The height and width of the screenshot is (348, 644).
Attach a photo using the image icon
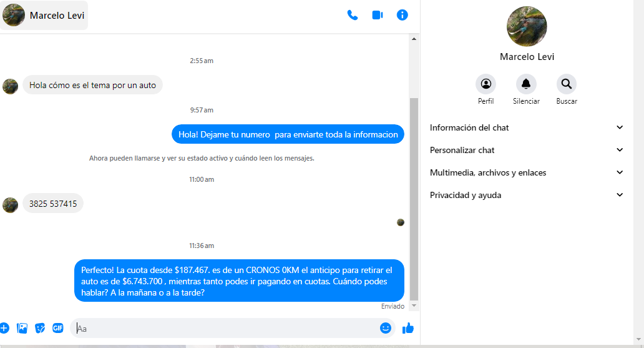tap(22, 328)
